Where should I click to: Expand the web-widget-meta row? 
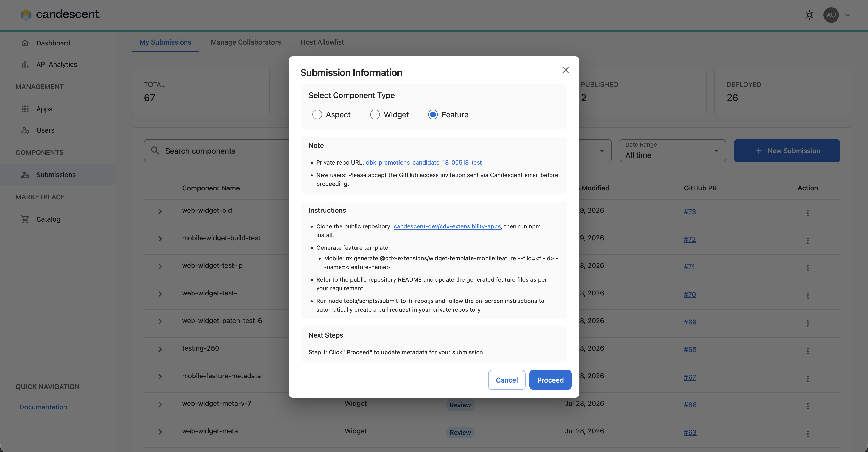point(160,432)
